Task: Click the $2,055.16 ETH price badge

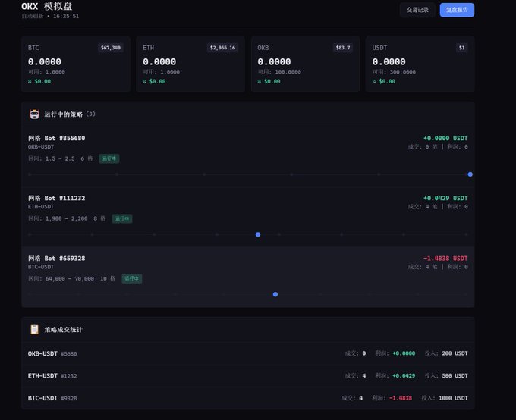Action: pyautogui.click(x=222, y=48)
